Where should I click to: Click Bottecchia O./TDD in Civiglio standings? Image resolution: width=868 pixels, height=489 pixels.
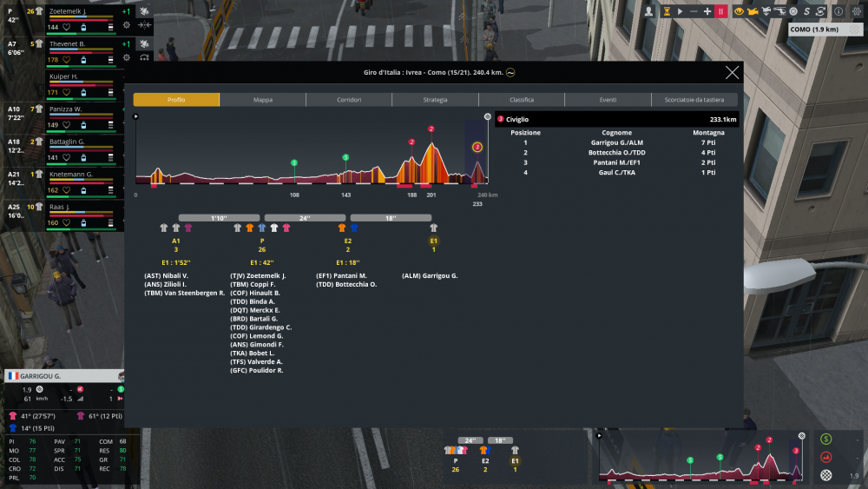[616, 153]
